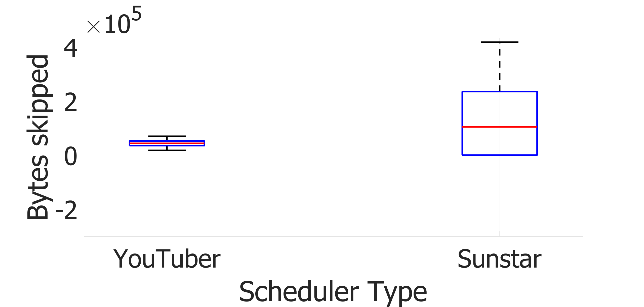Click the dashed Sunstar whisker line
The width and height of the screenshot is (644, 307).
click(500, 67)
